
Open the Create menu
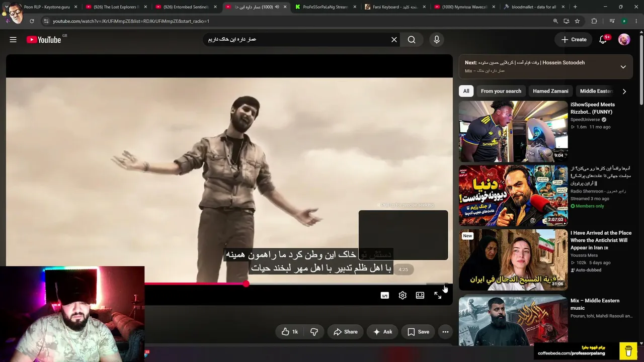574,40
